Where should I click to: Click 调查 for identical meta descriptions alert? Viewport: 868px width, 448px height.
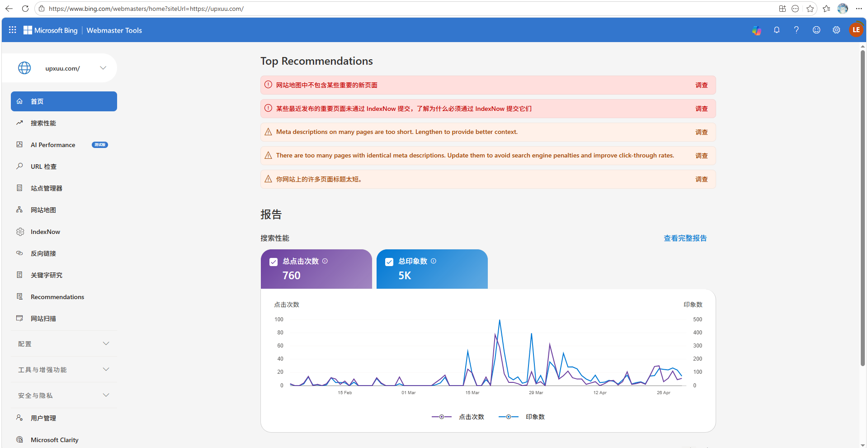click(701, 156)
